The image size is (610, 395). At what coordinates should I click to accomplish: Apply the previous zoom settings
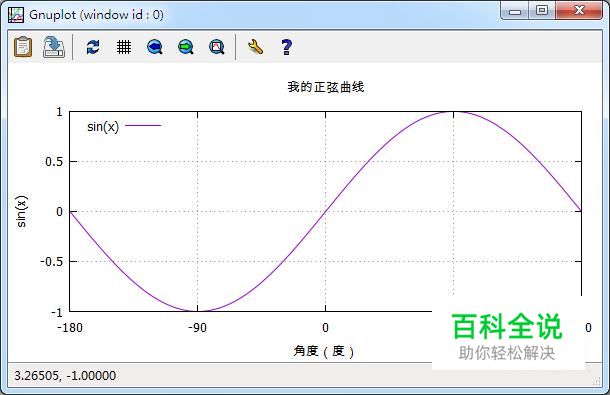[x=155, y=47]
